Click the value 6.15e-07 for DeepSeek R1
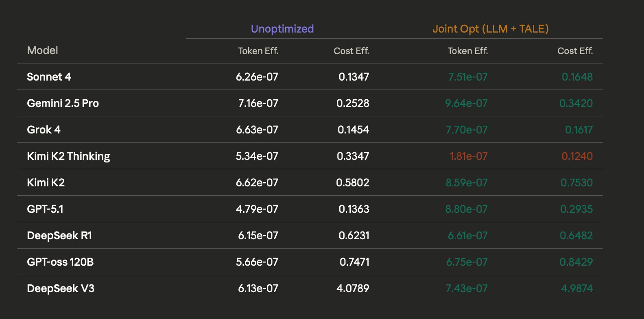Screen dimensions: 644x319 pyautogui.click(x=258, y=236)
